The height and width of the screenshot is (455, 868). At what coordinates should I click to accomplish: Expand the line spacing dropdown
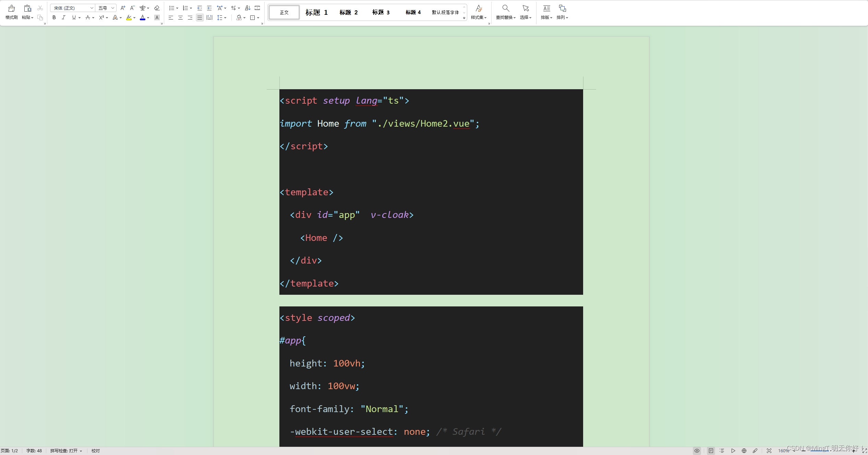225,17
